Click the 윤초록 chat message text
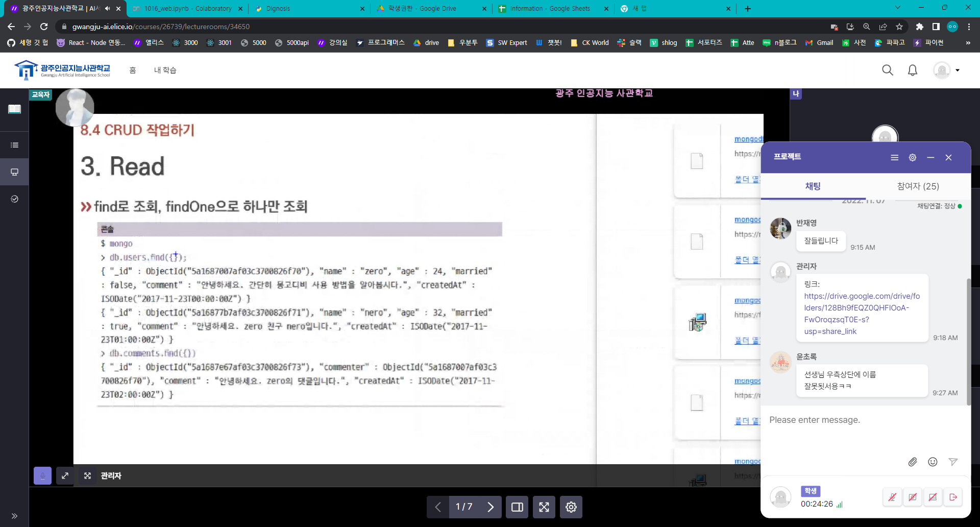 coord(840,380)
